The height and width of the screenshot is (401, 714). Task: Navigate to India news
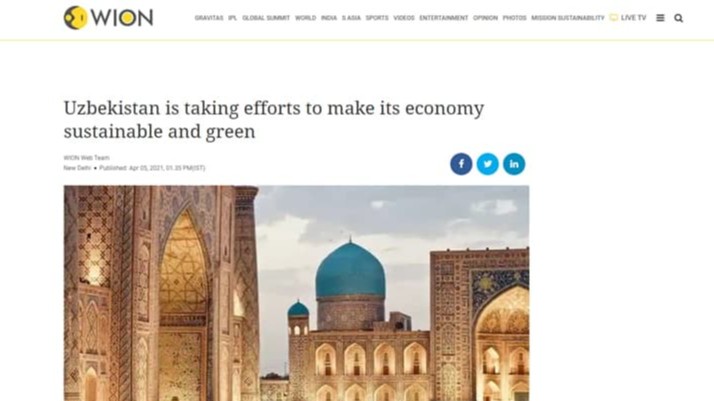tap(329, 18)
